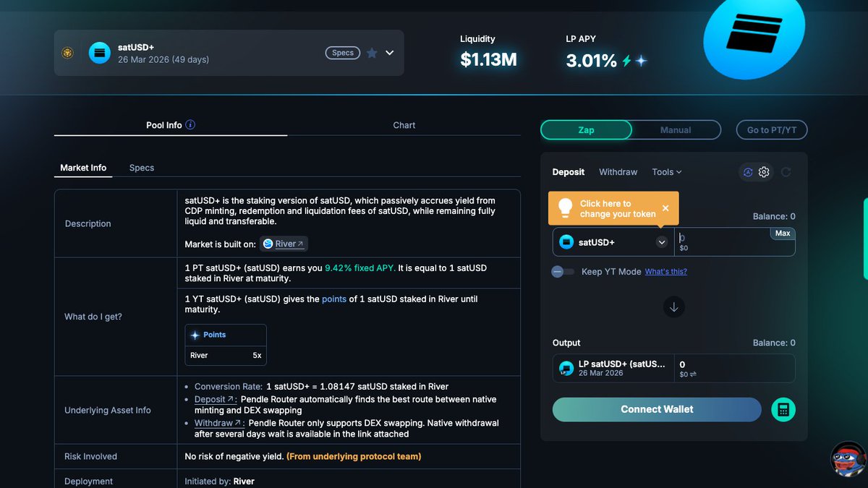Click the Max button
Screen dimensions: 868x488
[x=783, y=234]
